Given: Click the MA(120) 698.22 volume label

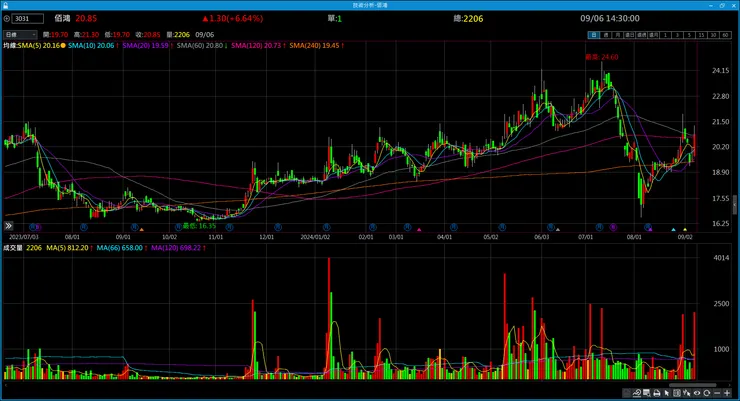Looking at the screenshot, I should (x=178, y=248).
